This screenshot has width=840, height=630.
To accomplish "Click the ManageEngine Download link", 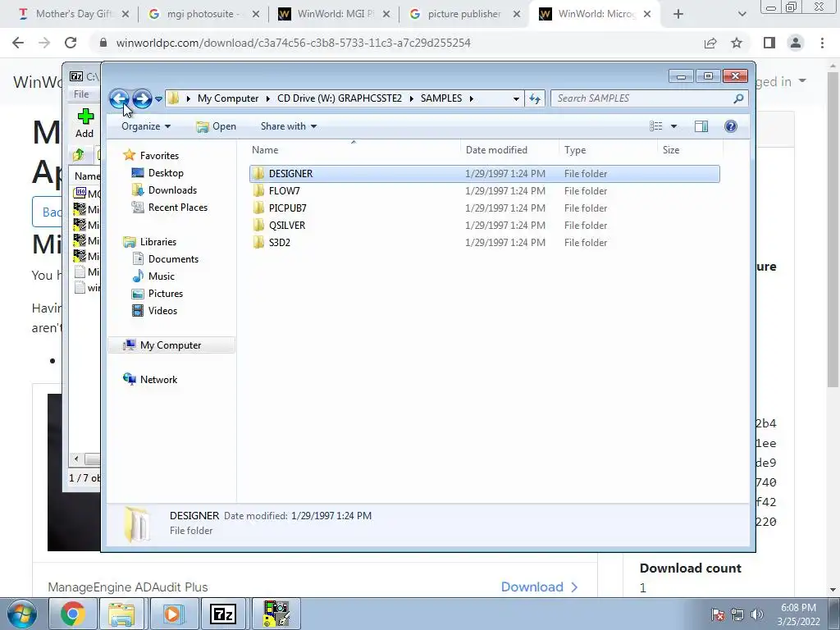I will (x=540, y=587).
